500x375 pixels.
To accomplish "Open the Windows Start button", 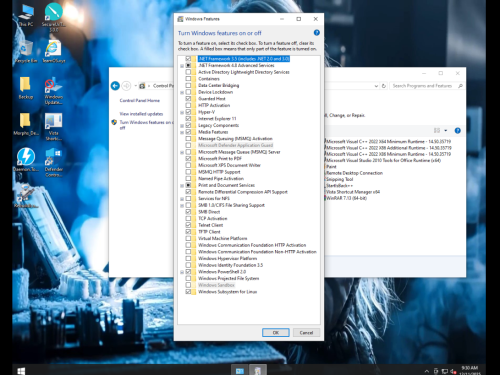I will tap(21, 371).
